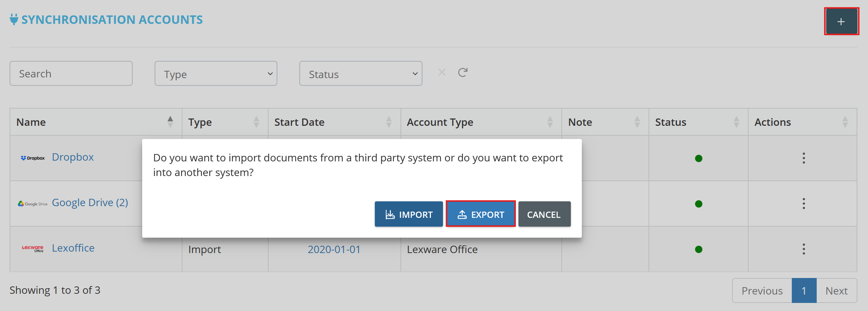Focus the Search input field

71,73
